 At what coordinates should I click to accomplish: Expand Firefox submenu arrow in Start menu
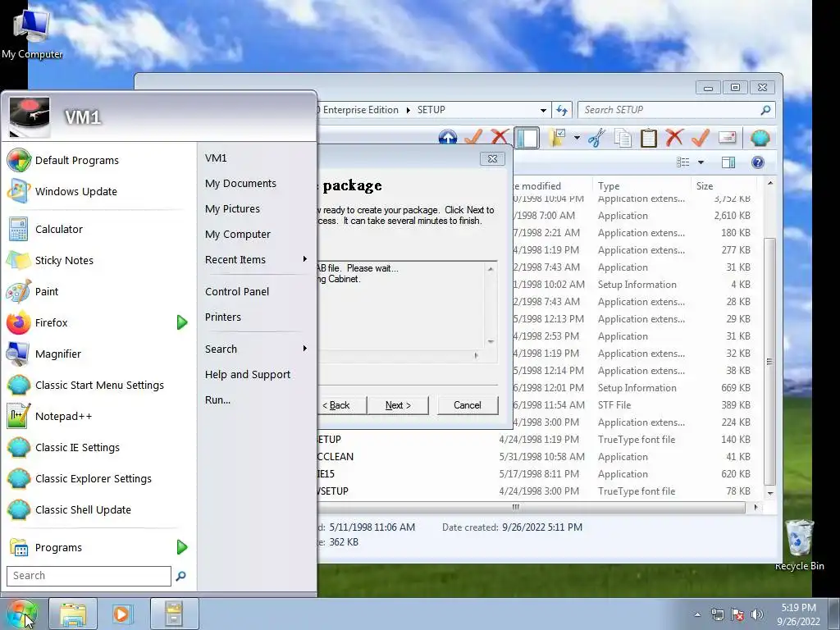(181, 322)
